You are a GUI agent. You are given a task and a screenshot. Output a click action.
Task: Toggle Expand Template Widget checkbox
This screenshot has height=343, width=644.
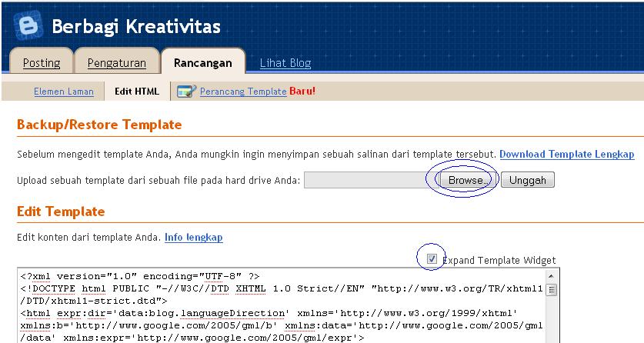pos(432,258)
